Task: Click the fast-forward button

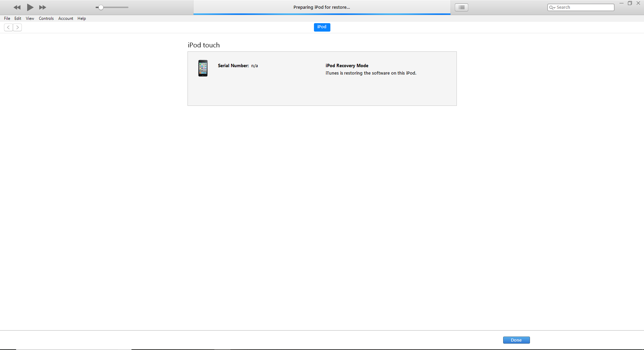Action: (x=43, y=7)
